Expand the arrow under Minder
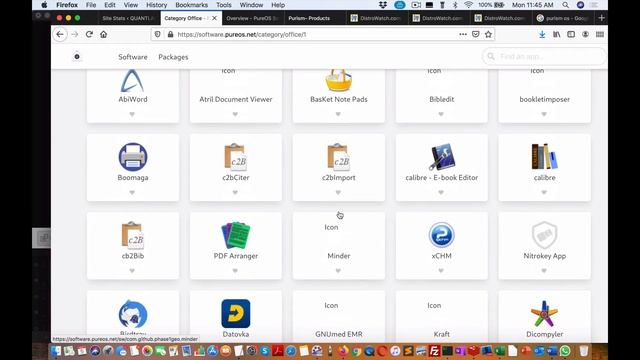The height and width of the screenshot is (360, 640). [x=338, y=271]
